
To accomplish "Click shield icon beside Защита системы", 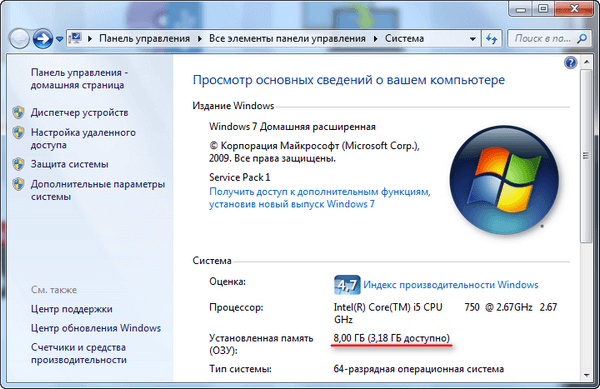I will click(18, 164).
